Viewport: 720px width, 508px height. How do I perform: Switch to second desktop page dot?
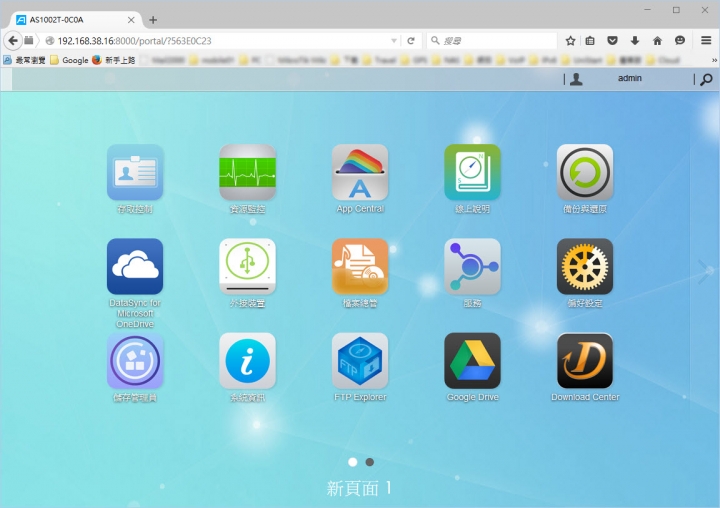370,462
